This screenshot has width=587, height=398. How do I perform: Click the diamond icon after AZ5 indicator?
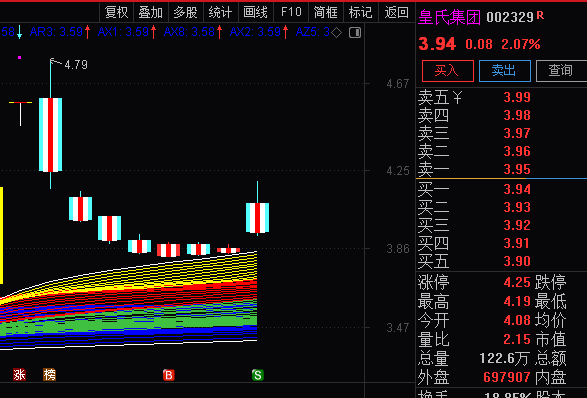[337, 33]
